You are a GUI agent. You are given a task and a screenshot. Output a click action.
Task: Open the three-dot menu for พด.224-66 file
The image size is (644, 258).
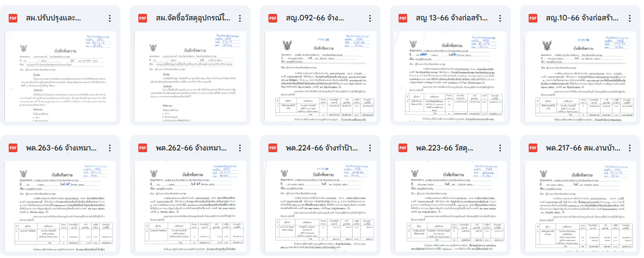tap(370, 148)
